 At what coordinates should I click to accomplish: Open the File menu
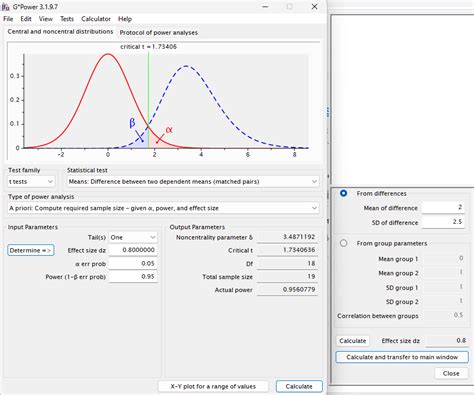(x=8, y=19)
